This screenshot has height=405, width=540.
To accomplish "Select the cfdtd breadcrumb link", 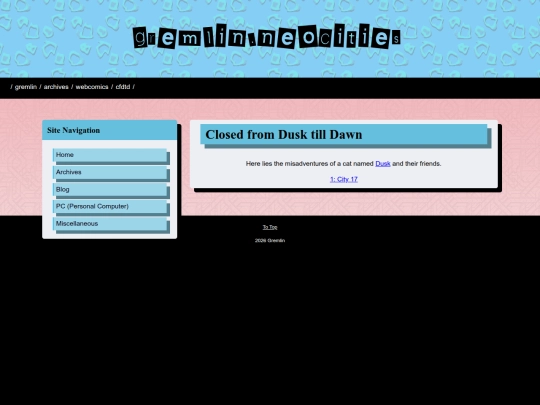I will 123,87.
